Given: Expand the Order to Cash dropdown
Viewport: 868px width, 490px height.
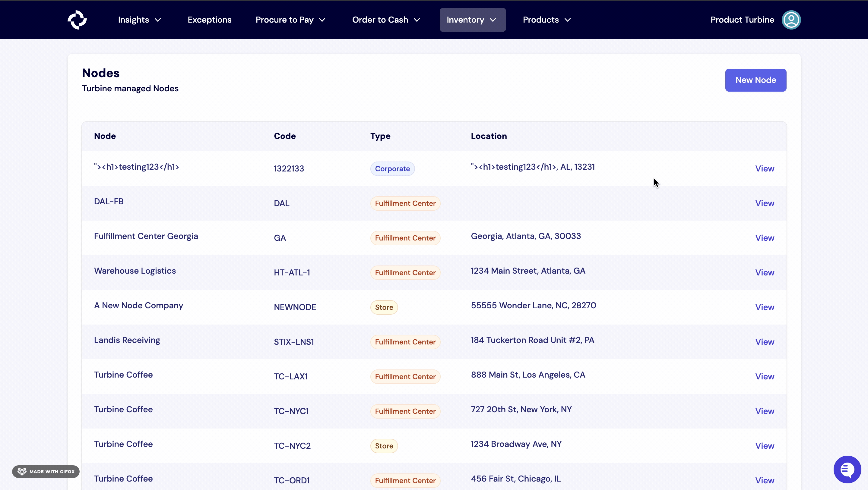Looking at the screenshot, I should tap(386, 20).
